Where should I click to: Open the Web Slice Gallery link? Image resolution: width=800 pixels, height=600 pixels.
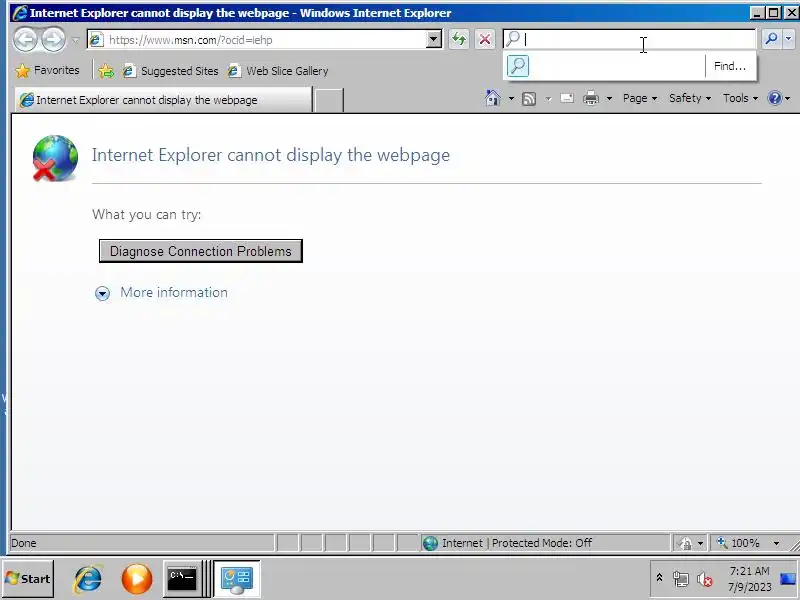(x=278, y=71)
